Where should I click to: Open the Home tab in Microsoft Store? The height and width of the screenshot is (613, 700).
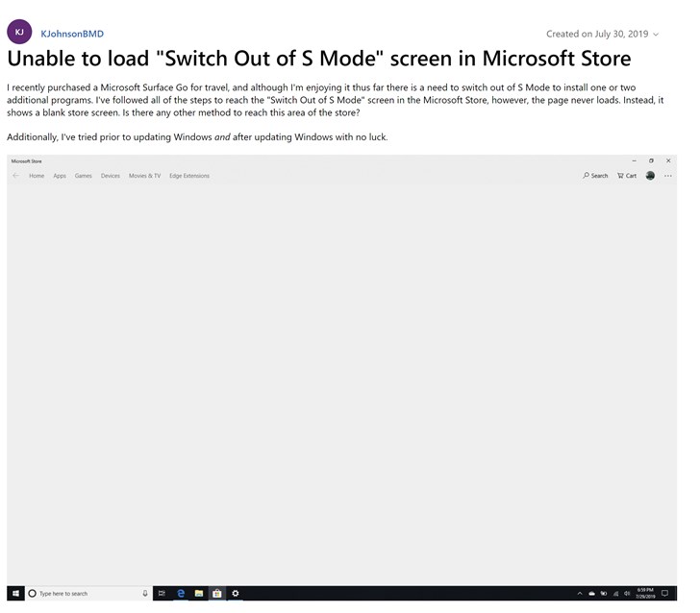coord(37,176)
